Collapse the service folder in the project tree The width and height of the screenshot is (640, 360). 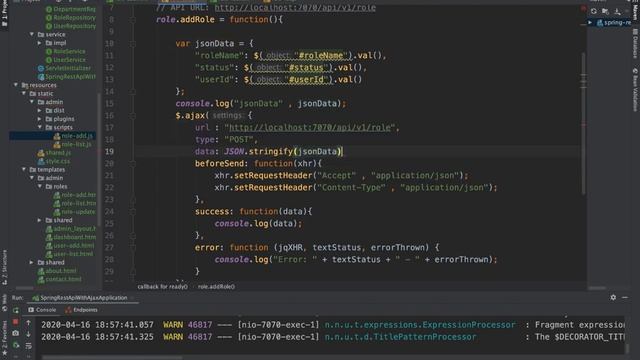[32, 34]
